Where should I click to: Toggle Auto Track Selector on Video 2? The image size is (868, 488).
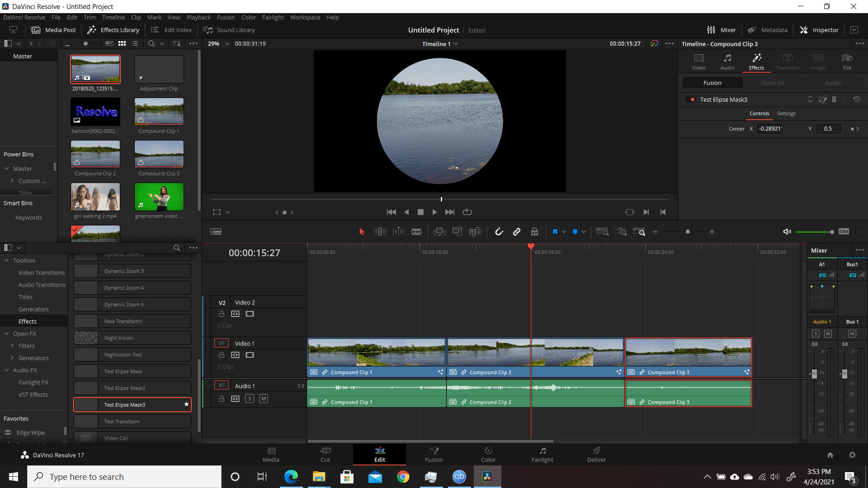(236, 314)
